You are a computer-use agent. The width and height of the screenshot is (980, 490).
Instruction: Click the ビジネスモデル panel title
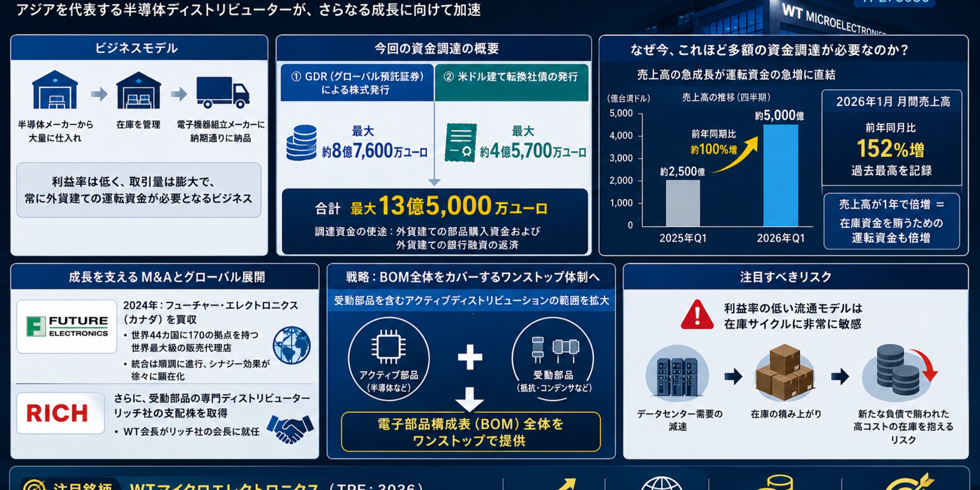point(136,48)
